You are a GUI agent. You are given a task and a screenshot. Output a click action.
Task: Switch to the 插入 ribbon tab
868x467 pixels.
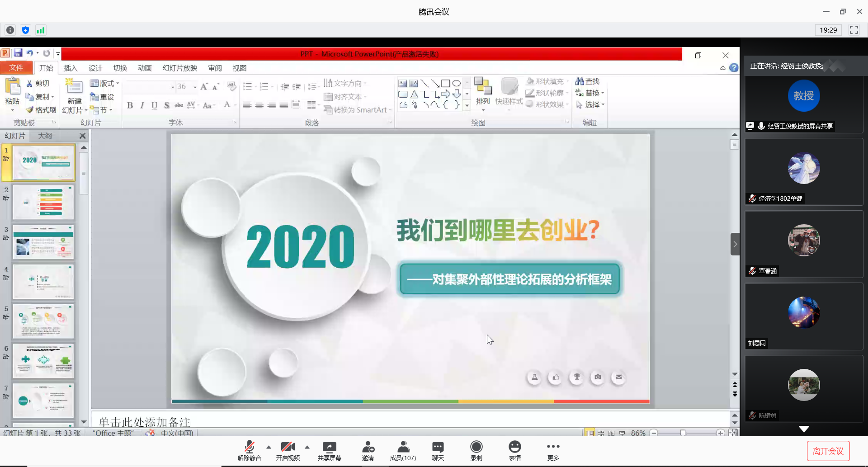pos(70,68)
